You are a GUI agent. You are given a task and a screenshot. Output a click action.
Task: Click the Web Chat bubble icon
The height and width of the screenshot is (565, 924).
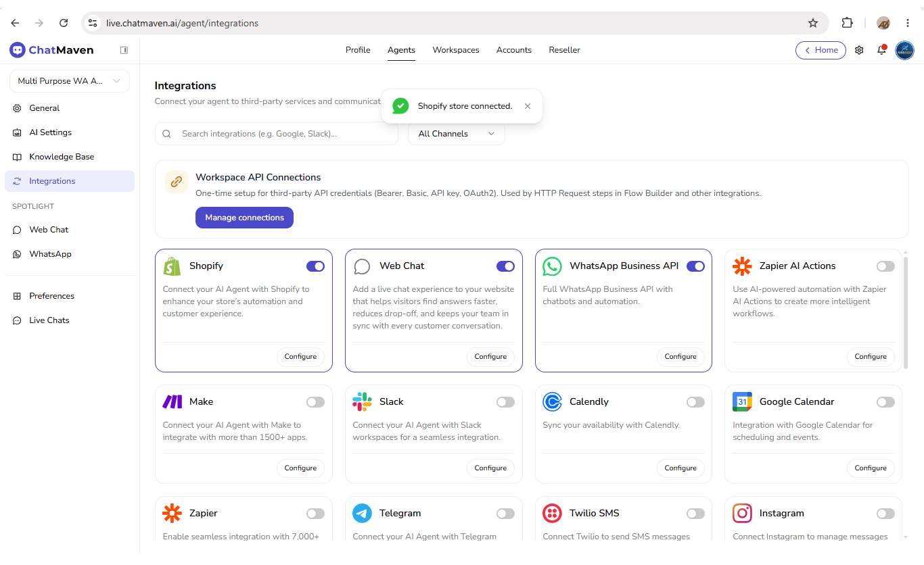point(362,266)
